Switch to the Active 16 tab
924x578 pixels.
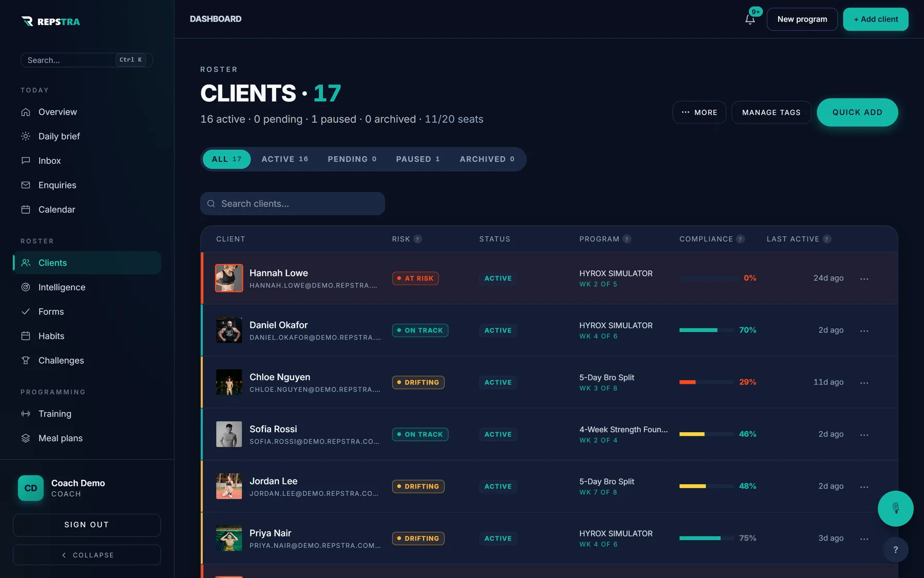coord(285,159)
